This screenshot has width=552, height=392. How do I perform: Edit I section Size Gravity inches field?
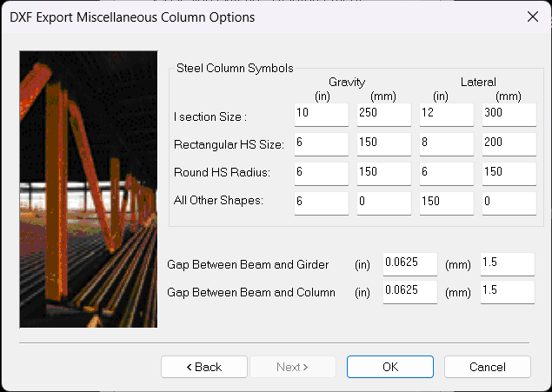(x=321, y=116)
